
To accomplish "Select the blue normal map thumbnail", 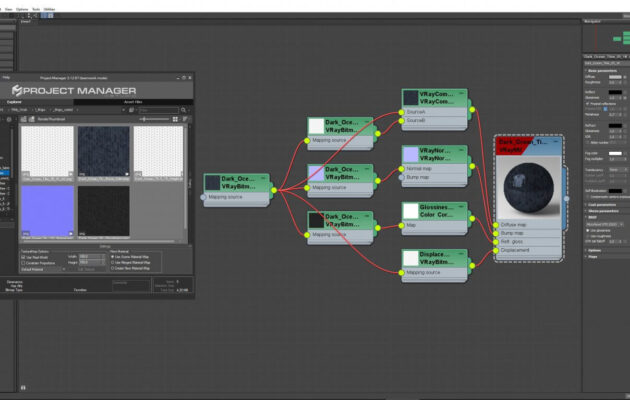I will coord(46,212).
